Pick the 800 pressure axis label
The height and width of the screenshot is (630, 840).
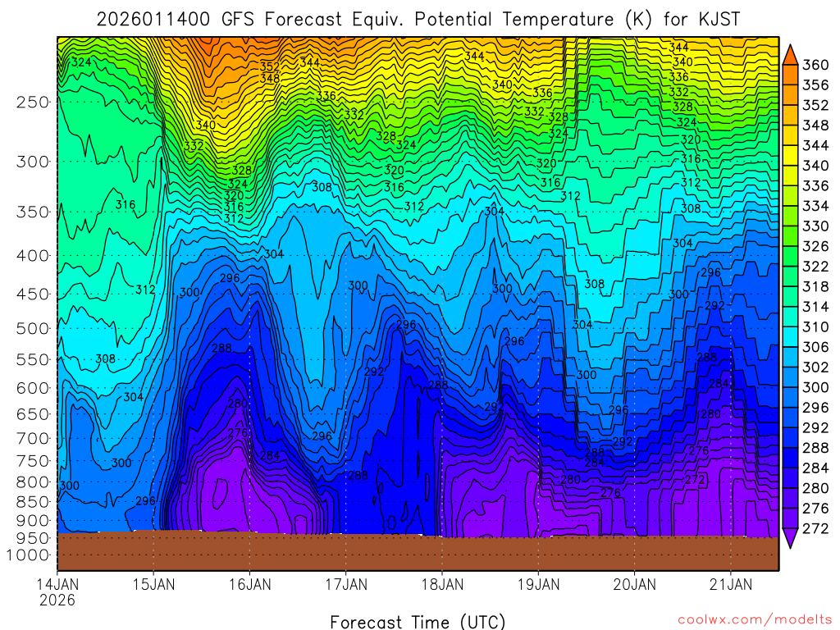[x=33, y=482]
